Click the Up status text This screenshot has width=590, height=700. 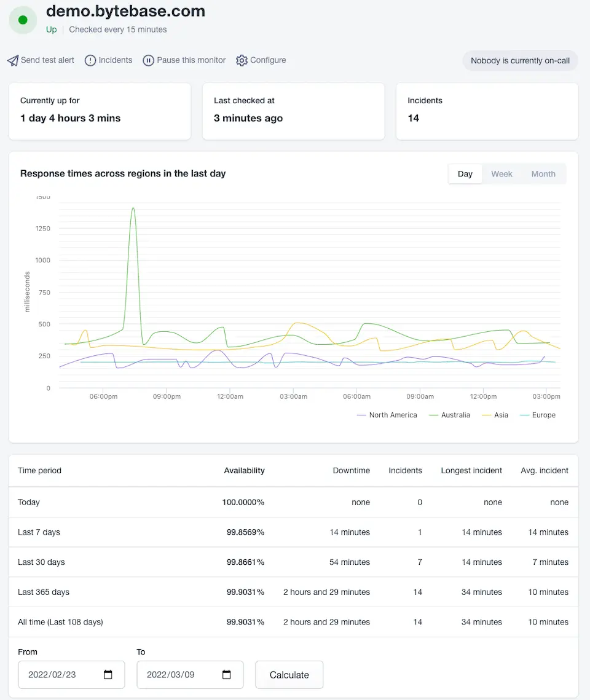tap(52, 29)
